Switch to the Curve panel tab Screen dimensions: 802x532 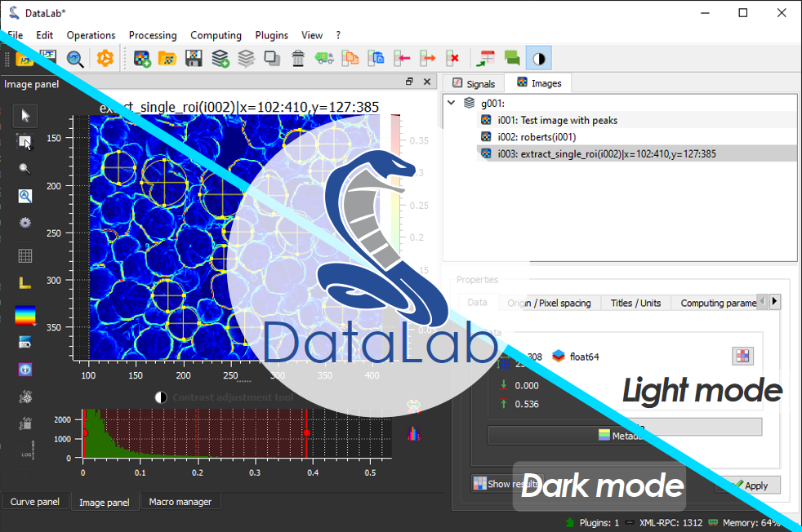[x=35, y=502]
